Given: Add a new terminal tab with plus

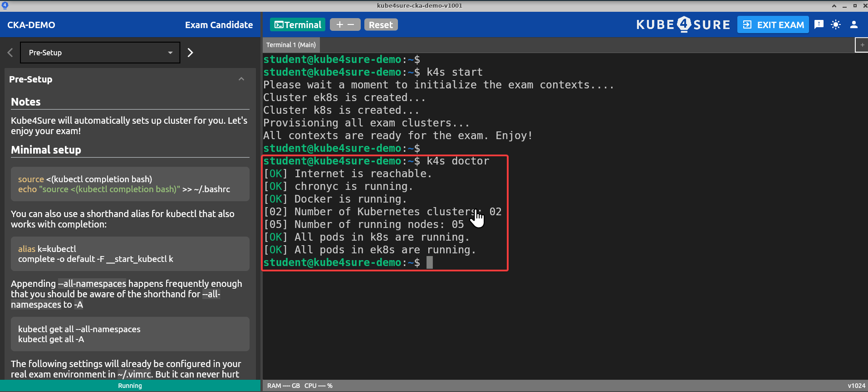Looking at the screenshot, I should click(862, 45).
